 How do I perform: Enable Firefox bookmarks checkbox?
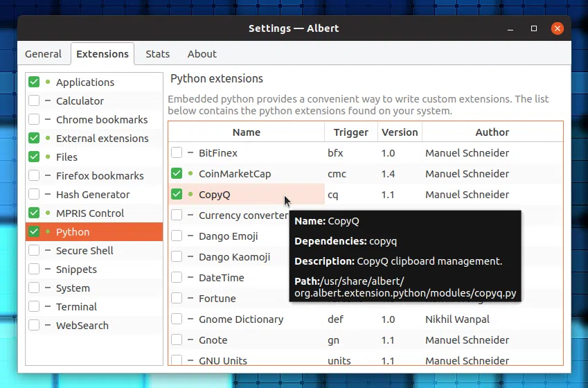34,175
